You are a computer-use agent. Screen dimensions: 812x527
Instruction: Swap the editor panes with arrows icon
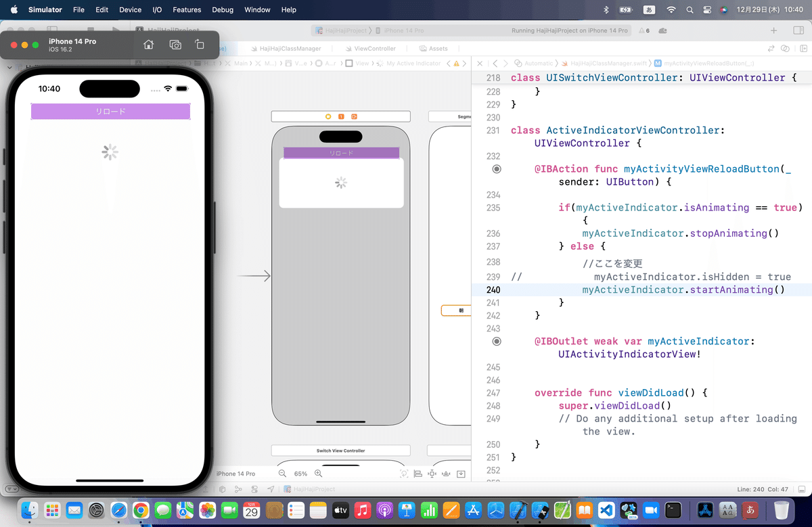[x=771, y=49]
